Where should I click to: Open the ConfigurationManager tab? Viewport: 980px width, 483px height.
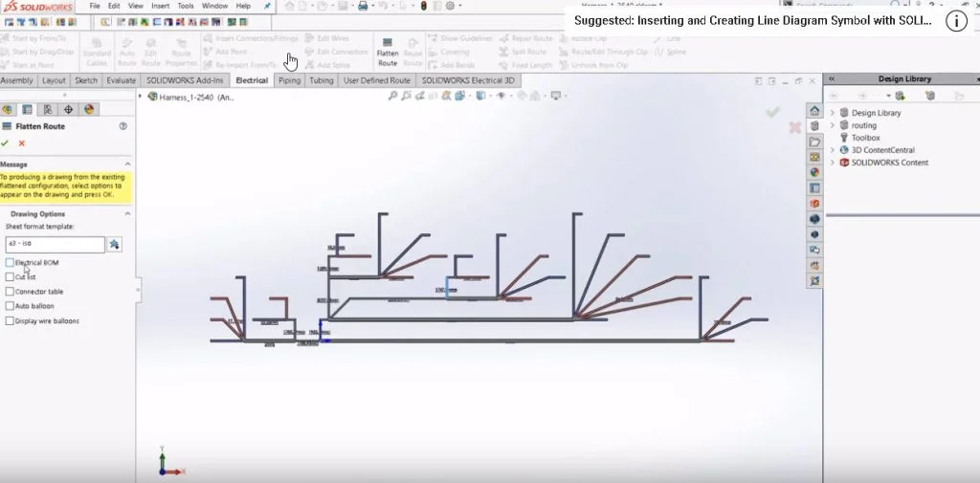pos(48,109)
